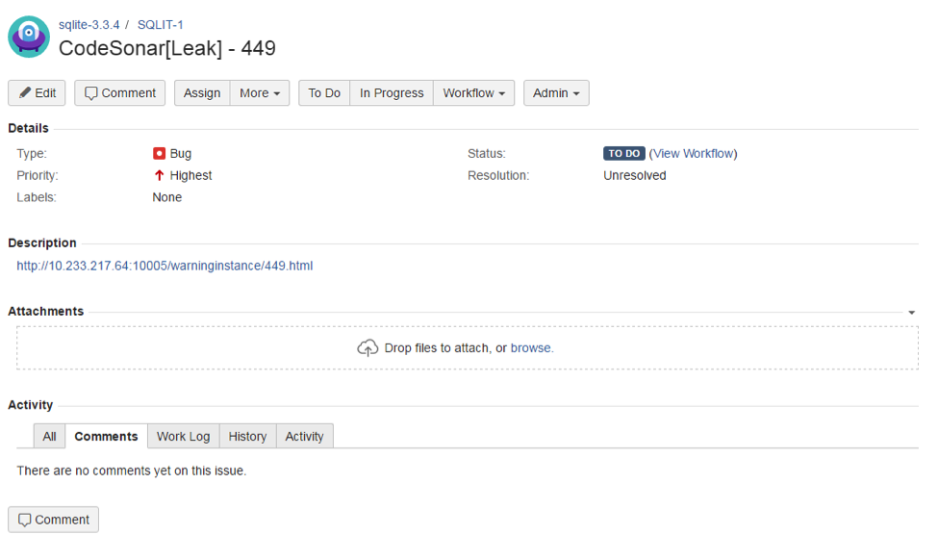Image resolution: width=938 pixels, height=560 pixels.
Task: Click the browse link for attachments
Action: click(531, 348)
